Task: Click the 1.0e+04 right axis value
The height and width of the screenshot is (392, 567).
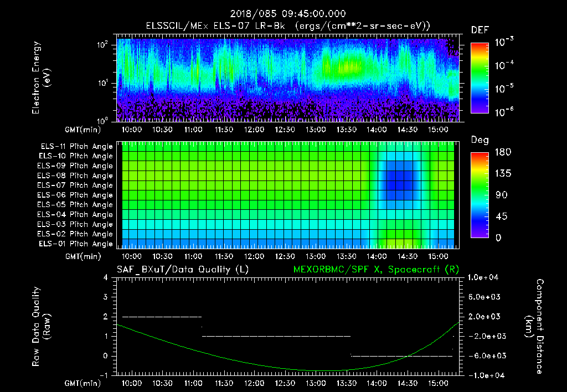Action: [483, 278]
